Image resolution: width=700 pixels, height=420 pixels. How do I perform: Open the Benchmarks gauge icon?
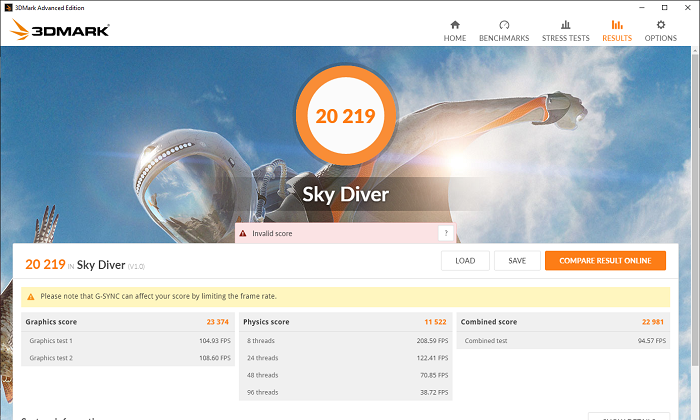click(x=504, y=25)
